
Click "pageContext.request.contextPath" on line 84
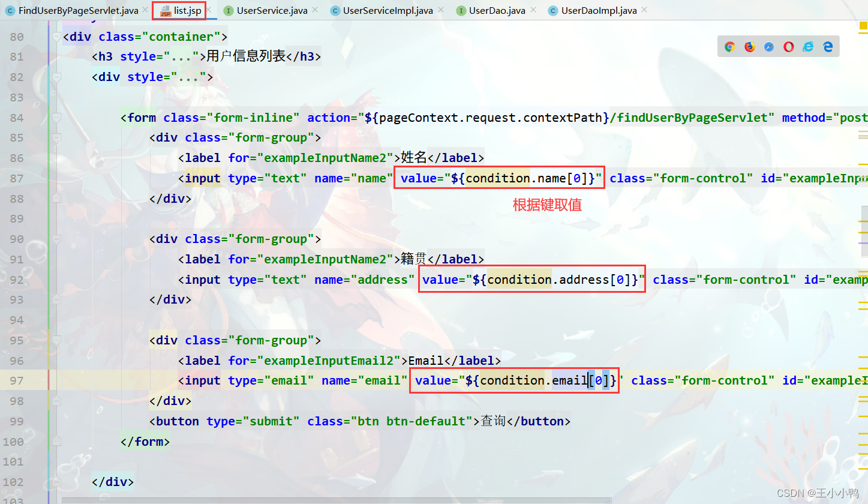pyautogui.click(x=491, y=118)
